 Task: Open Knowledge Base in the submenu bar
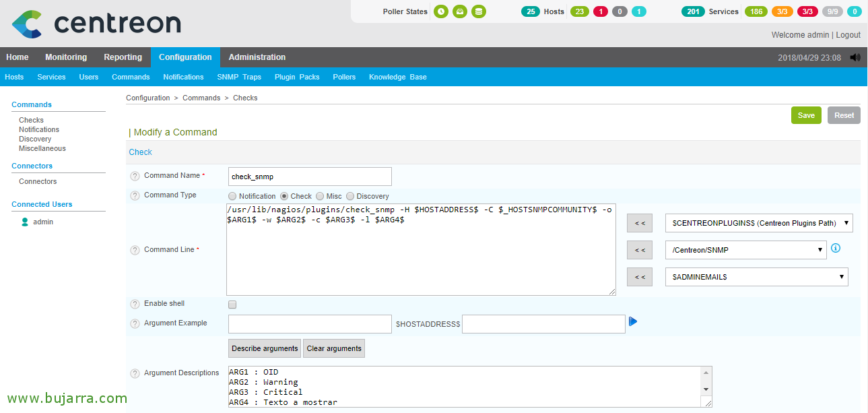(398, 77)
